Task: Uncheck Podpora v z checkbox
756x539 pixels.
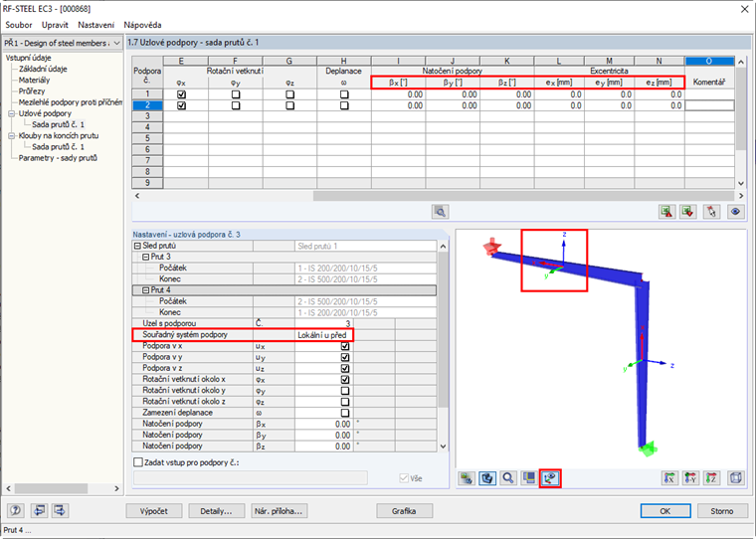Action: (345, 368)
